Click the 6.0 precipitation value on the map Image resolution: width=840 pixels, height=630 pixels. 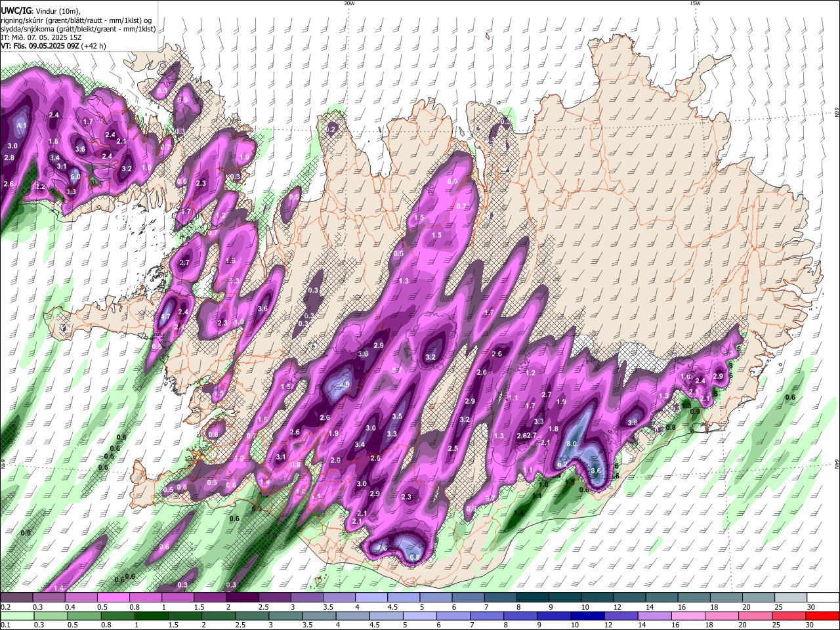click(x=75, y=177)
